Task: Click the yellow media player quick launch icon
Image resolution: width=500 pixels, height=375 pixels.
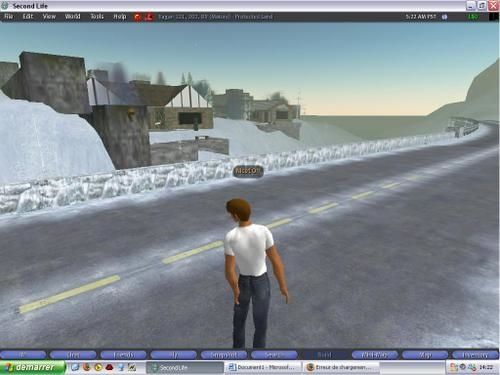Action: point(98,367)
